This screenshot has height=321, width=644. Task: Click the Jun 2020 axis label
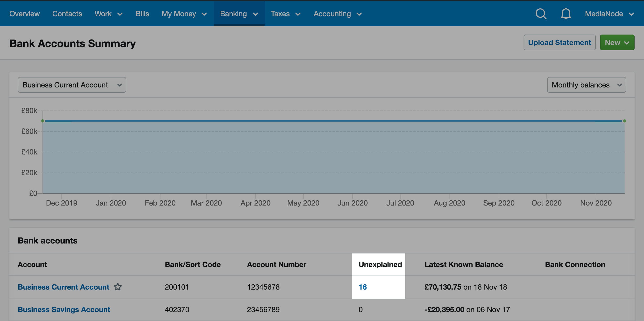point(352,203)
